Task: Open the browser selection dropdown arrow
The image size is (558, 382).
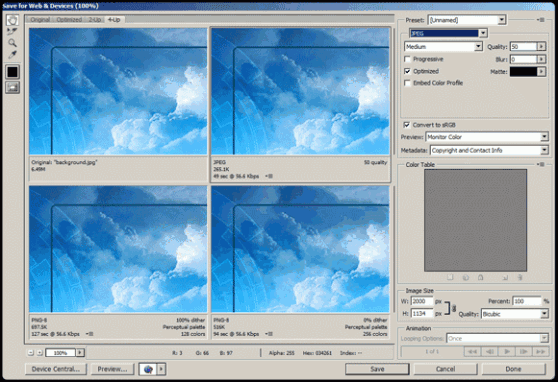Action: (x=161, y=369)
